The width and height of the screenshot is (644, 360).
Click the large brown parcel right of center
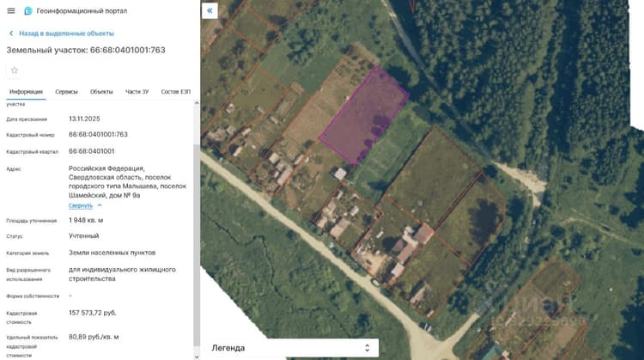pos(434,178)
